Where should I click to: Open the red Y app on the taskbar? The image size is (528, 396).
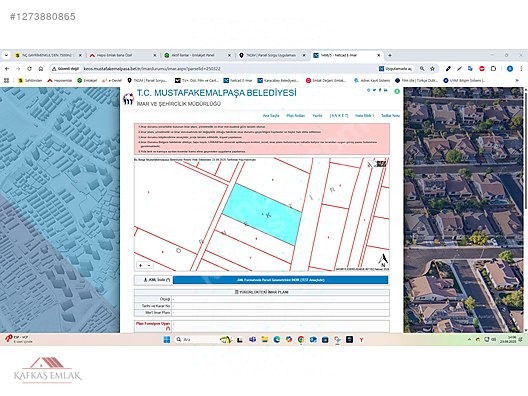tap(362, 340)
